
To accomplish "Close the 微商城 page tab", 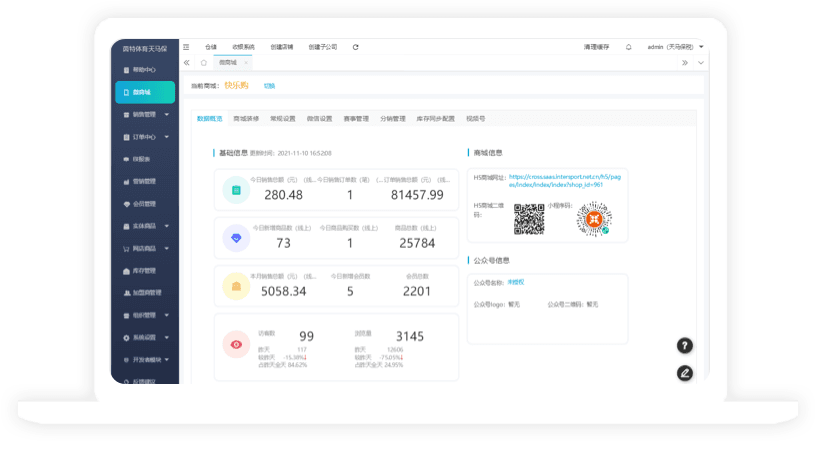I will (246, 63).
